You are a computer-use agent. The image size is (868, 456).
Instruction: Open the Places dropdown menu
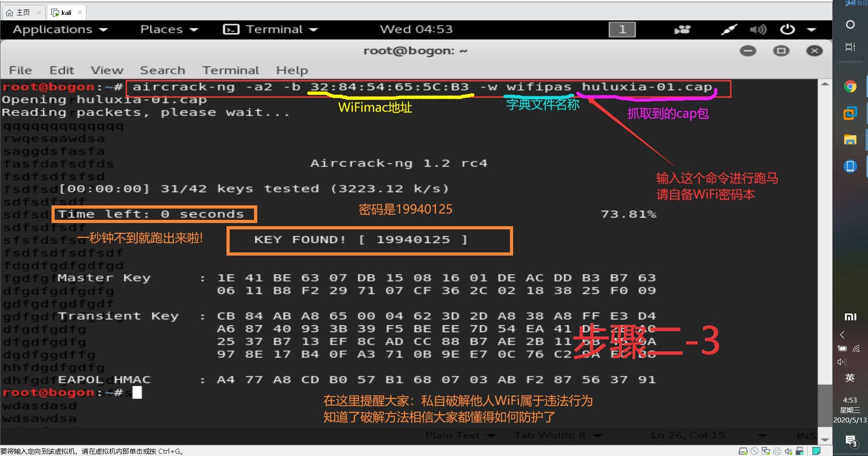tap(169, 29)
